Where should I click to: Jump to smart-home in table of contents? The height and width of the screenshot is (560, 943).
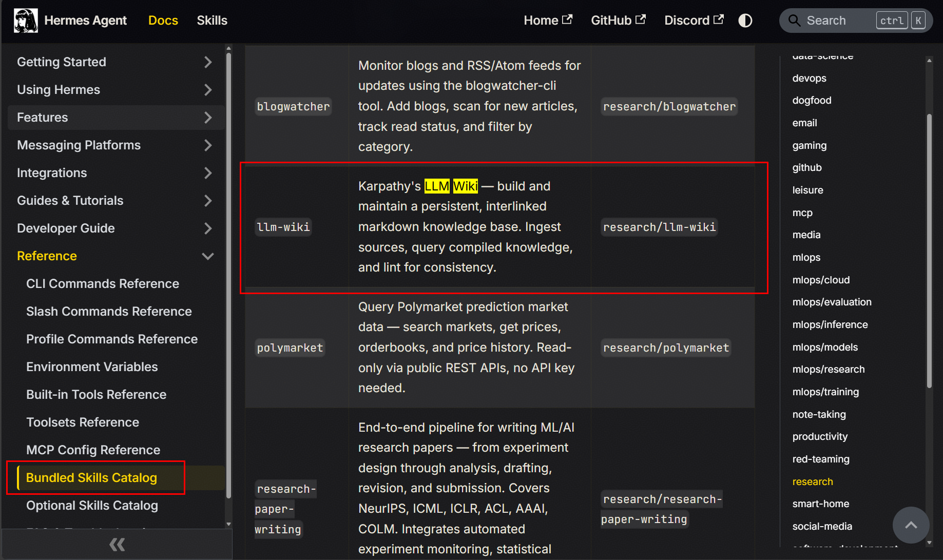pyautogui.click(x=820, y=504)
